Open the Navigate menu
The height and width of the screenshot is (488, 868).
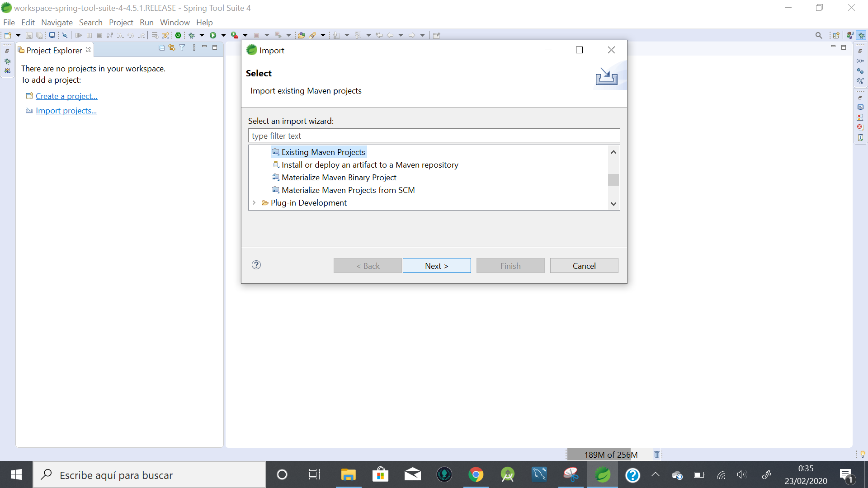57,23
